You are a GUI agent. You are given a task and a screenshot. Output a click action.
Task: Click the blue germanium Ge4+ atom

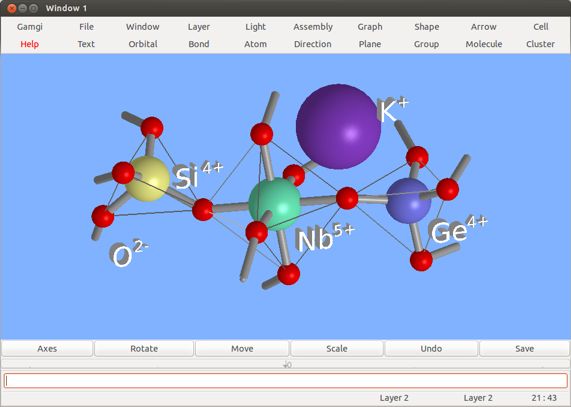coord(408,201)
